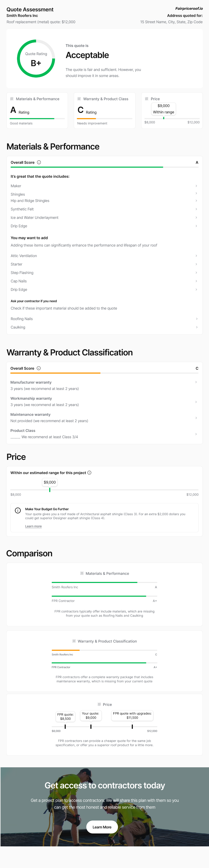209x868 pixels.
Task: Click the $9,000 marker on price range slider
Action: 50,490
